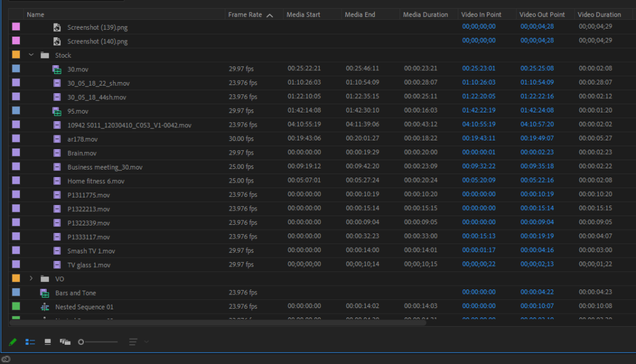Screen dimensions: 636x364
Task: Expand the VO bin
Action: [x=31, y=279]
